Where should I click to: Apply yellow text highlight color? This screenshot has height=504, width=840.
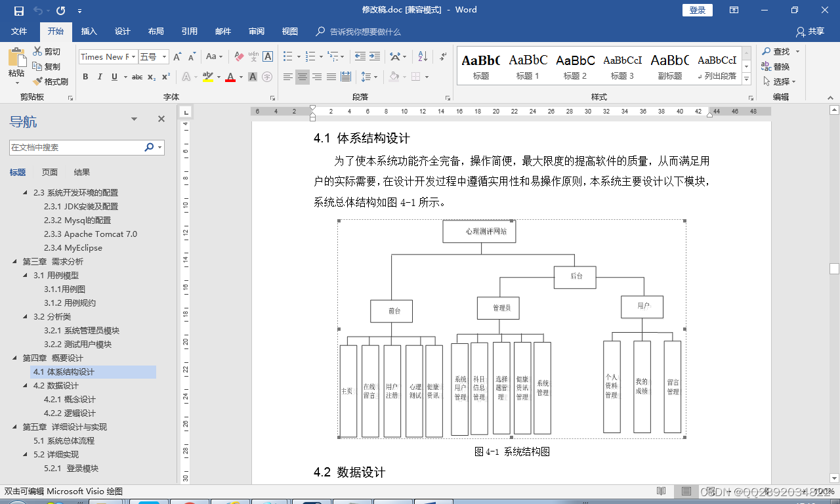point(207,77)
